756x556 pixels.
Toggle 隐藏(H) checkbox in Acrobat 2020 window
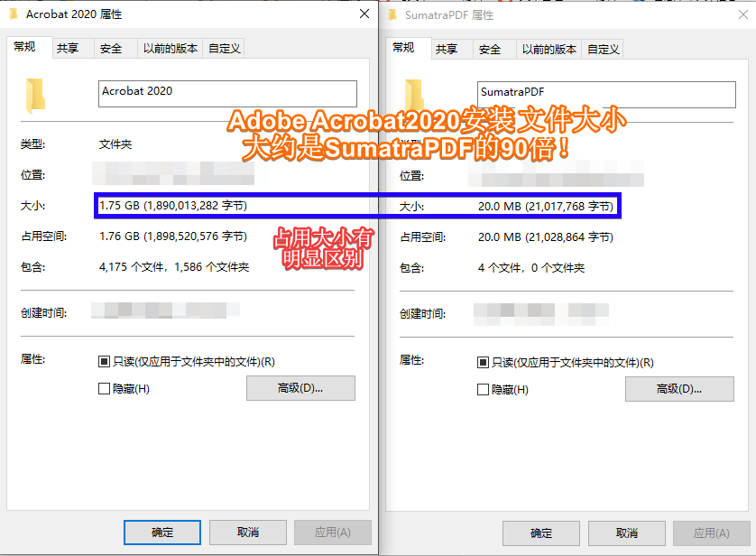[104, 389]
